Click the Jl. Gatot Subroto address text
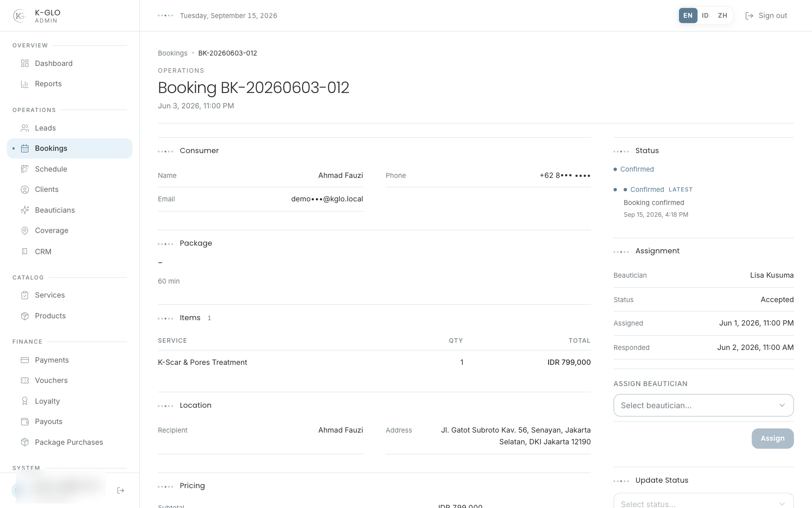Viewport: 812px width, 508px height. point(516,436)
